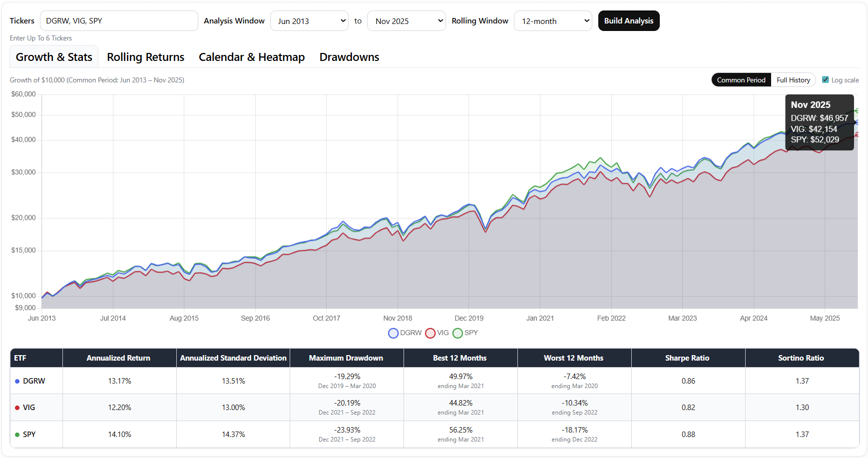
Task: Select the Growth & Stats tab
Action: [x=53, y=57]
